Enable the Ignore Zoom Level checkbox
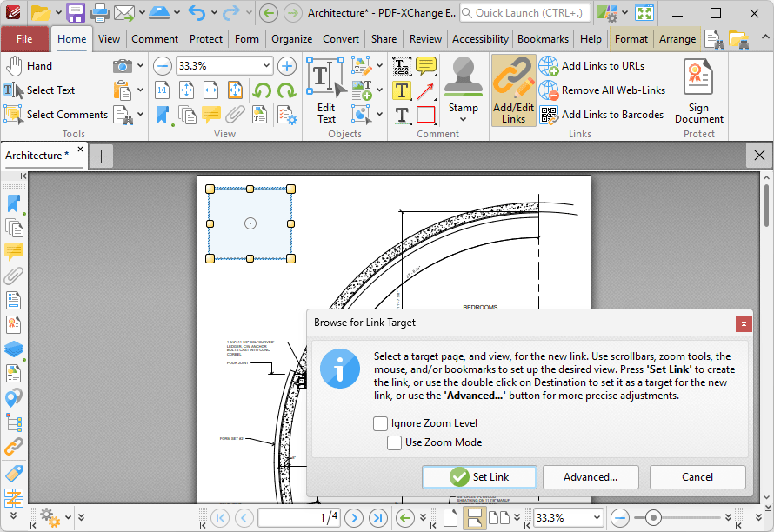 [x=380, y=423]
